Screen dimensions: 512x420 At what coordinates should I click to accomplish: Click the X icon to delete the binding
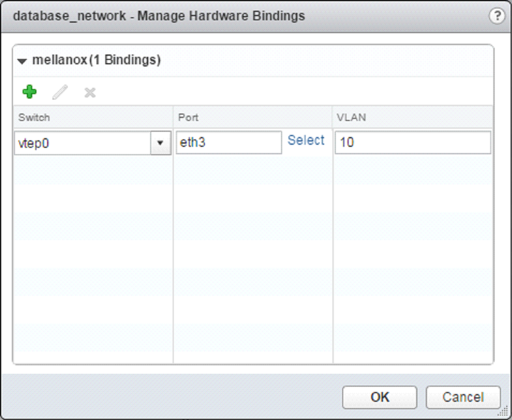89,92
